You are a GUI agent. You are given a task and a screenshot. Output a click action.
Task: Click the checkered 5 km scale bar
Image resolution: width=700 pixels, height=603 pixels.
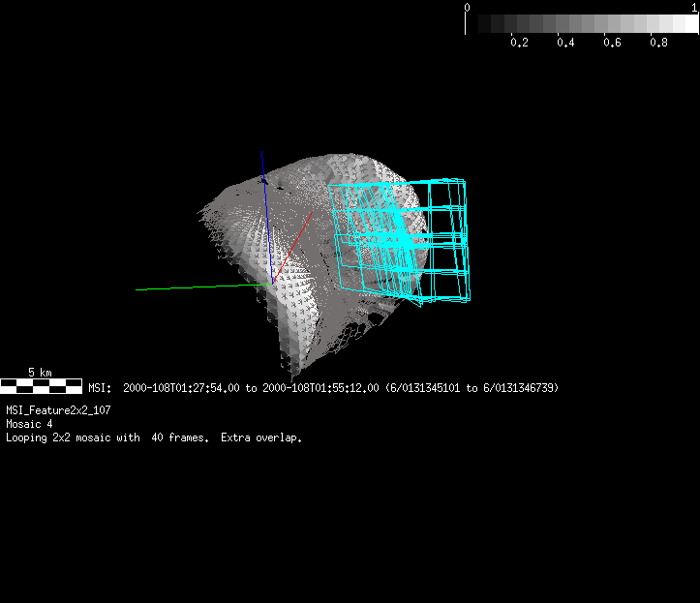(x=41, y=386)
